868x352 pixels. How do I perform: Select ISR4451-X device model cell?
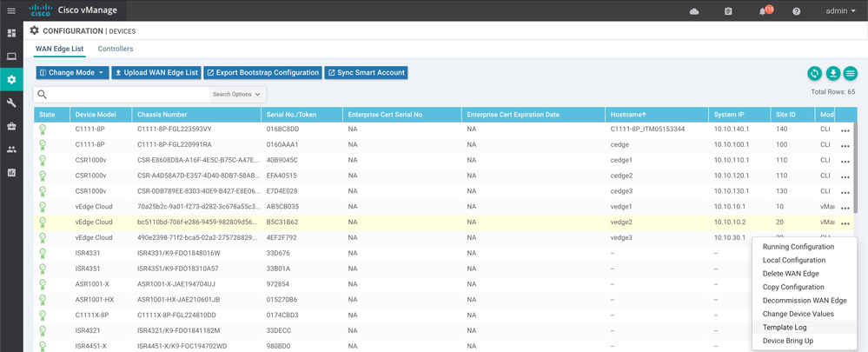90,346
